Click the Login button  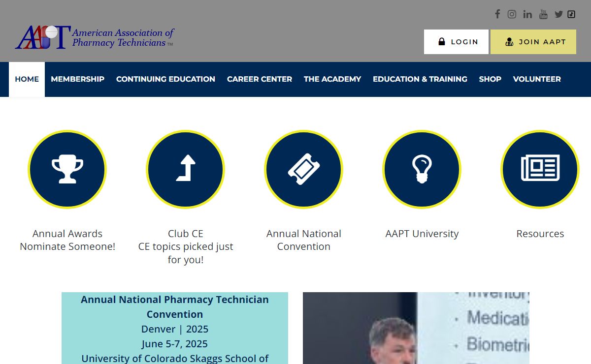(456, 42)
